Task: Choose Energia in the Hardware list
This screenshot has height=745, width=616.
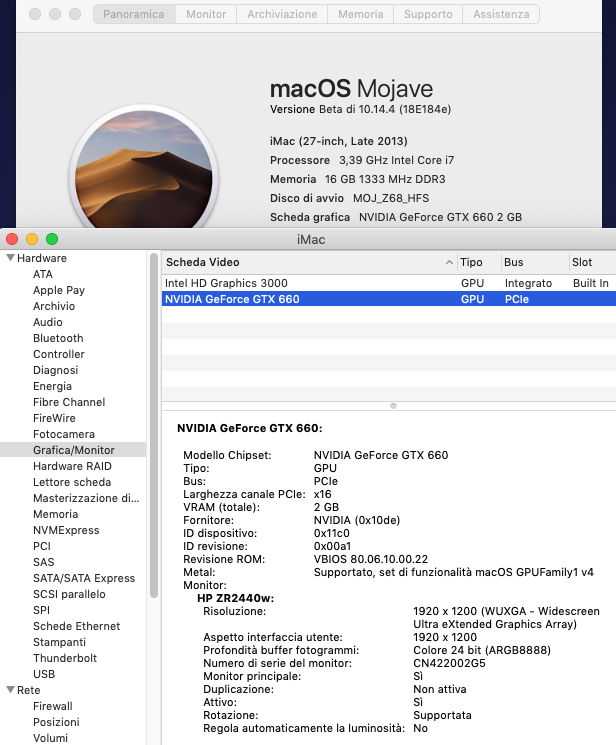Action: pos(52,386)
